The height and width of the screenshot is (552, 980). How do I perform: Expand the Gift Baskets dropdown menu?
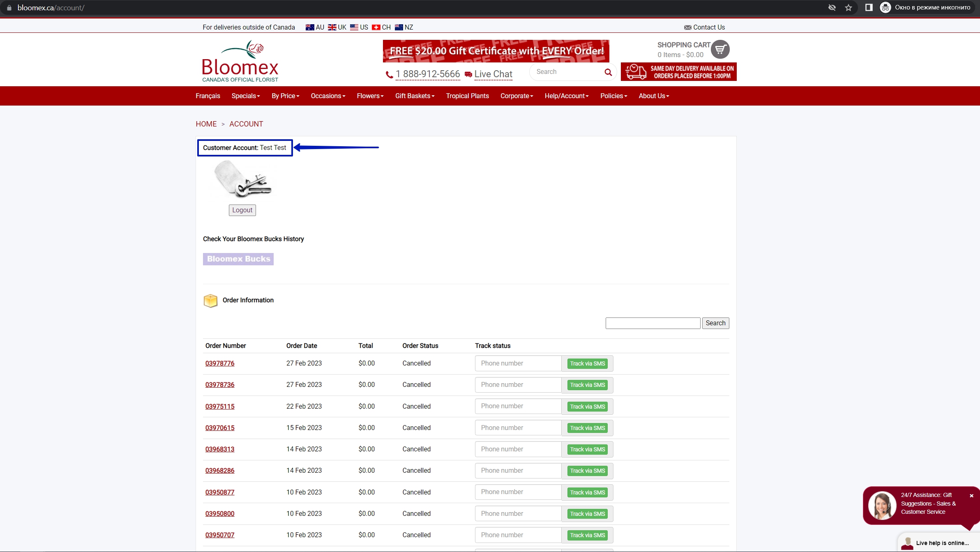coord(415,96)
